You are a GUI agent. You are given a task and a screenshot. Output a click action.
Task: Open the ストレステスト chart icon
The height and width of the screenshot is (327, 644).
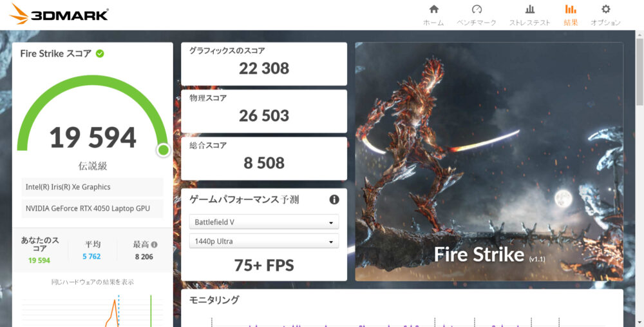click(530, 9)
